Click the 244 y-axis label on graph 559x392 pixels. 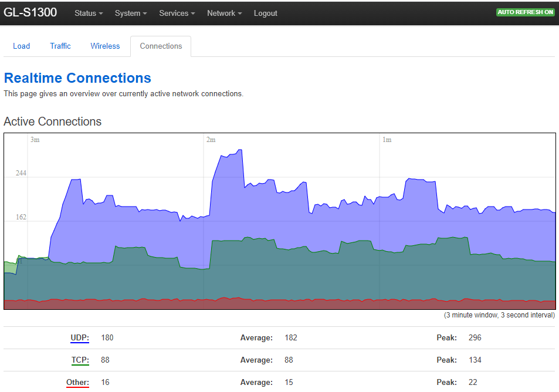click(21, 173)
